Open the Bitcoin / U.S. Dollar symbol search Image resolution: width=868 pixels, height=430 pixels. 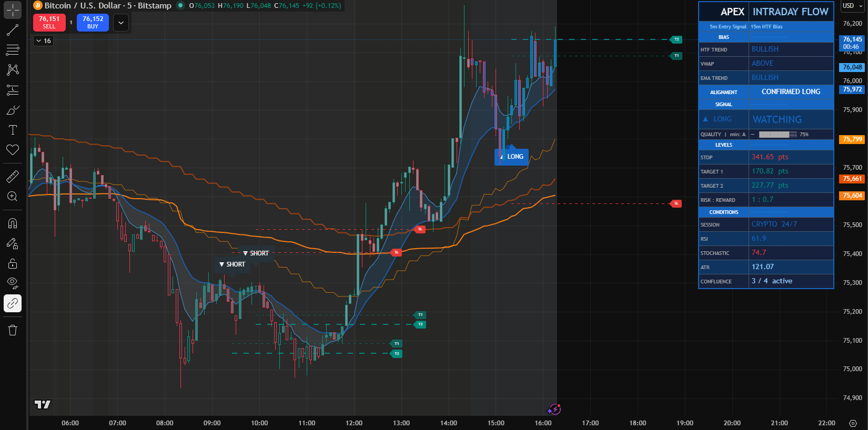(x=108, y=6)
